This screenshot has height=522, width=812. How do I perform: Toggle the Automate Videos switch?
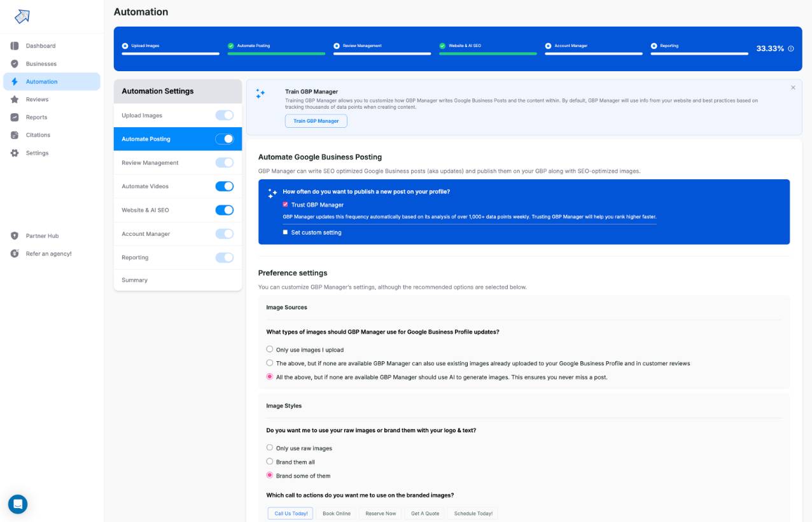point(225,186)
